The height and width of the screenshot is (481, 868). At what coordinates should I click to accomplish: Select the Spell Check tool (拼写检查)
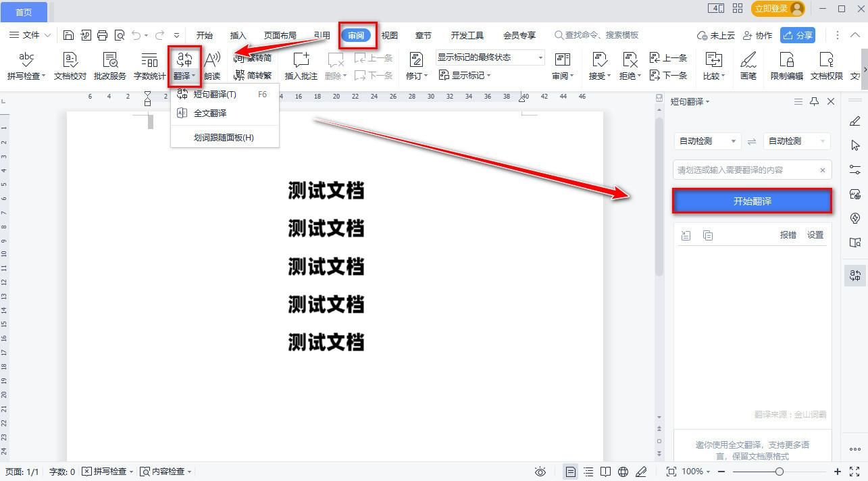(25, 65)
